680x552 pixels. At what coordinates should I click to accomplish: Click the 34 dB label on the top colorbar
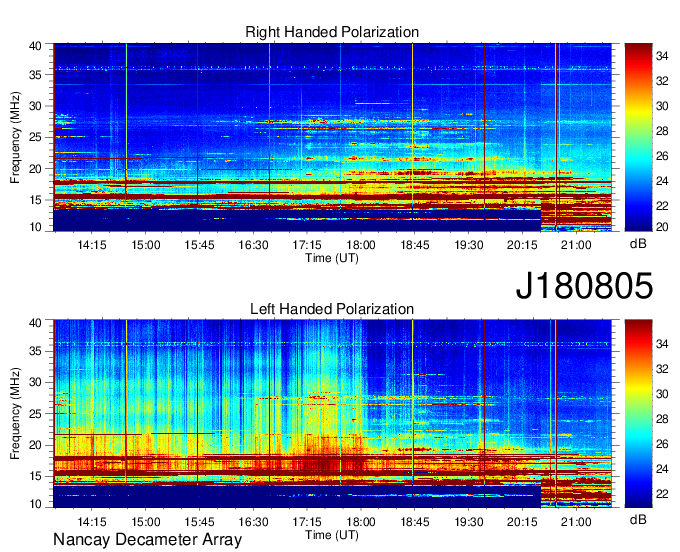[662, 56]
